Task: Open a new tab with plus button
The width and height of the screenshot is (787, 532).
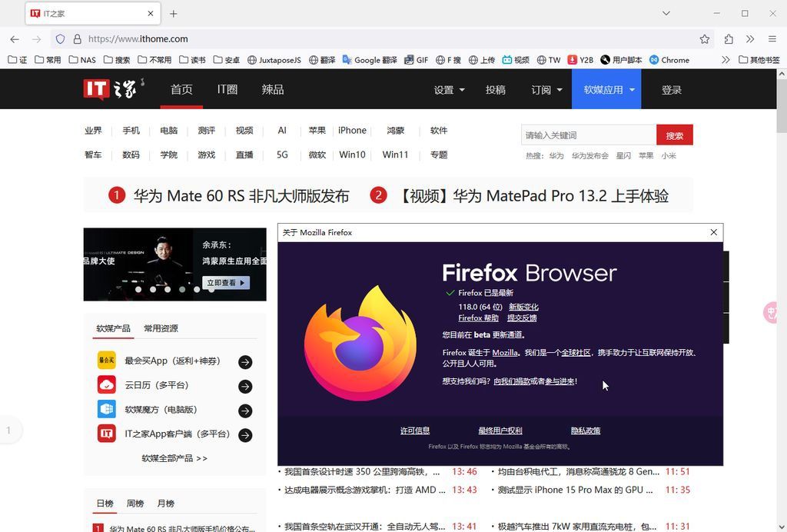Action: coord(173,14)
